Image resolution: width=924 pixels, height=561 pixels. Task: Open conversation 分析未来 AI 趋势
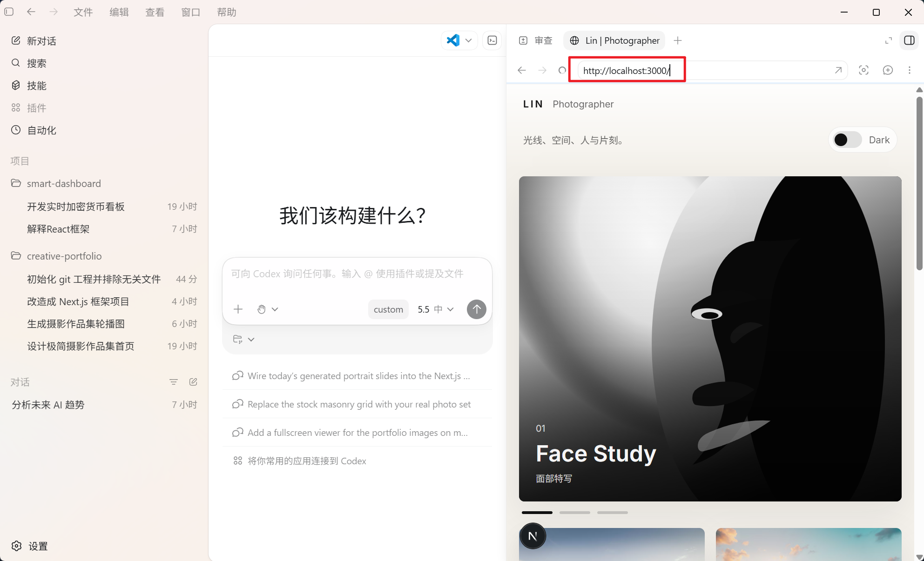(104, 405)
